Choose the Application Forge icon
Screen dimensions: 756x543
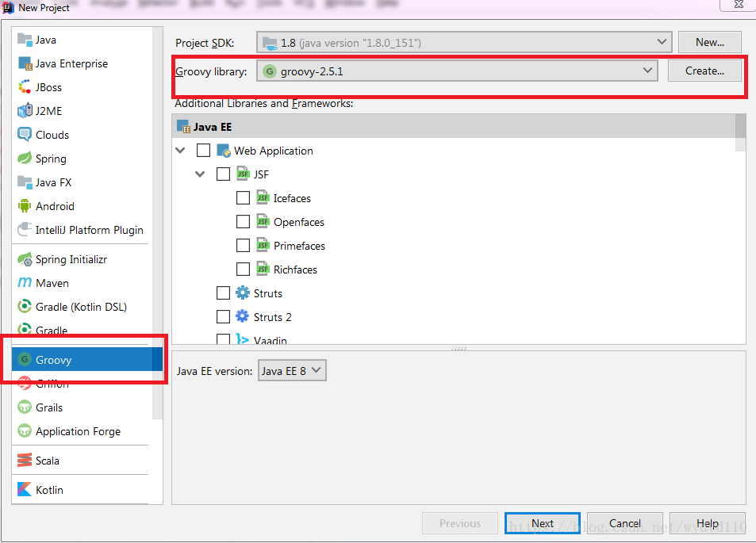point(25,431)
